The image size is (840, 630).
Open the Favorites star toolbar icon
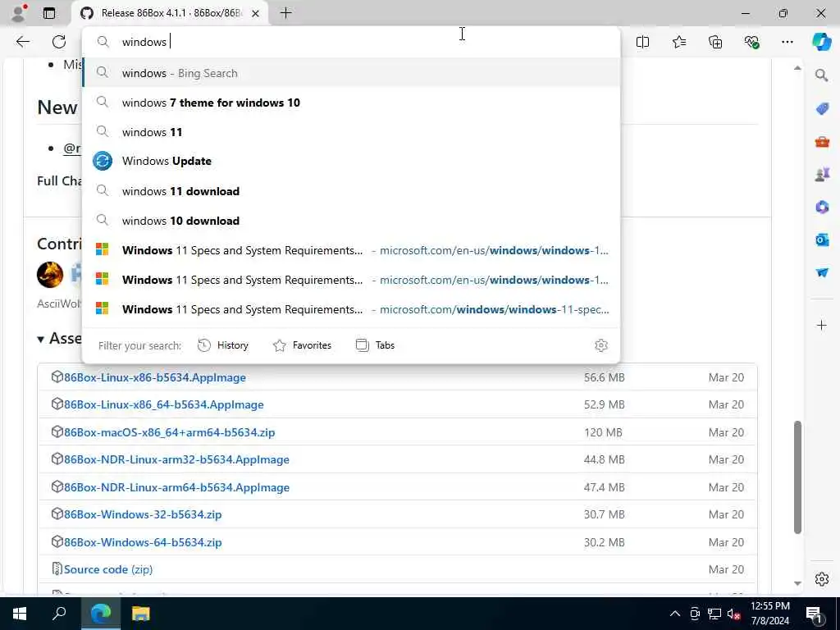[x=678, y=42]
